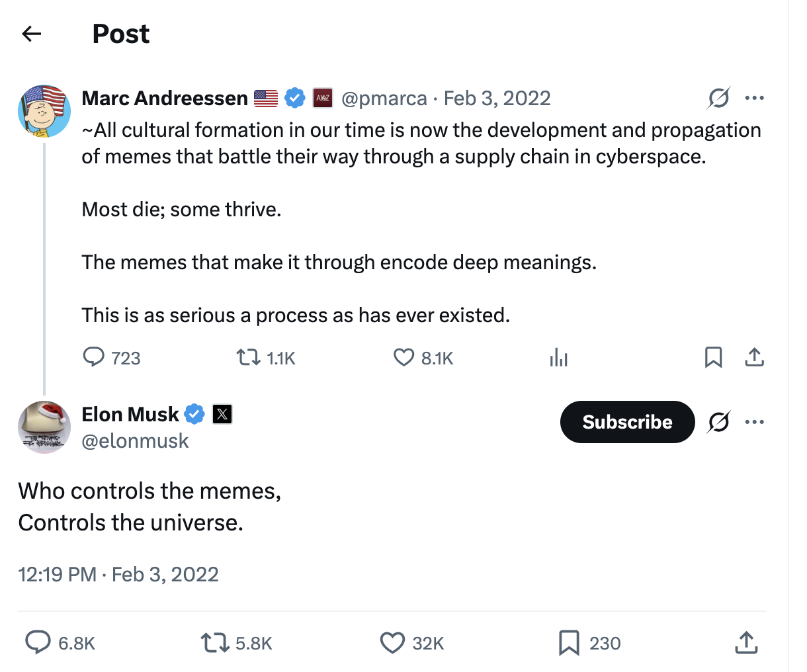
Task: Open @pmarca's profile handle link
Action: pos(384,98)
